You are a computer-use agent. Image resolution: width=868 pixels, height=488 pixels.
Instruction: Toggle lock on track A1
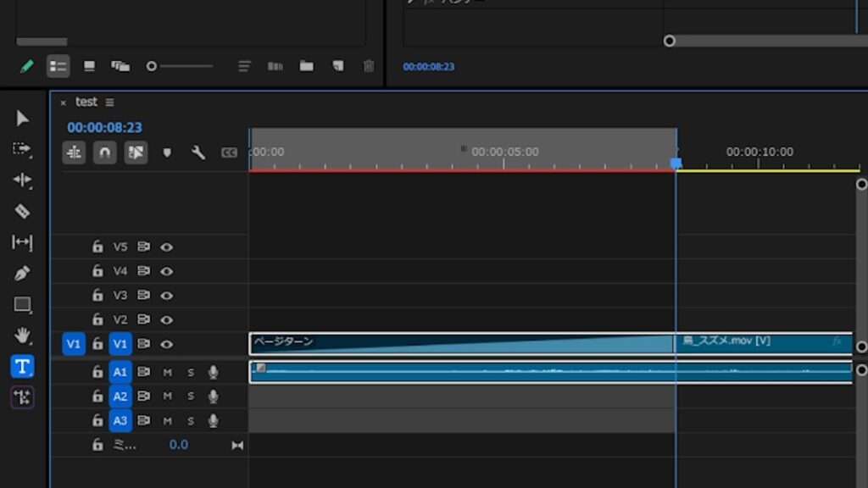[97, 372]
